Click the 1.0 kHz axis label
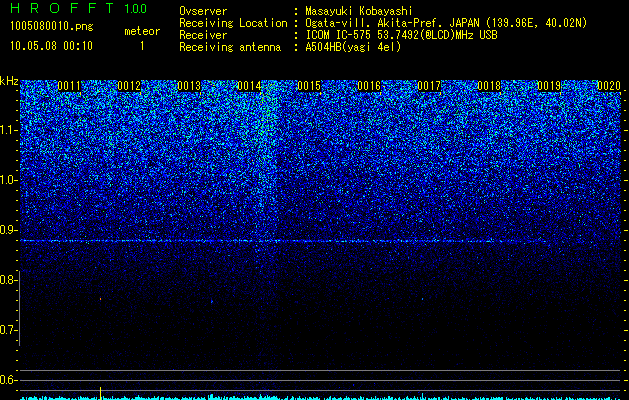Image resolution: width=629 pixels, height=400 pixels. 8,180
